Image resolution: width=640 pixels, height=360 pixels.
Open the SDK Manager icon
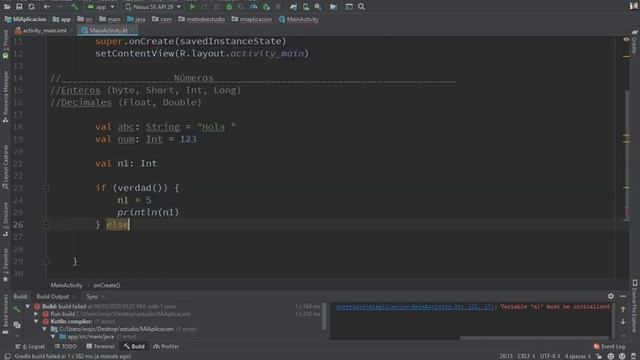point(318,7)
